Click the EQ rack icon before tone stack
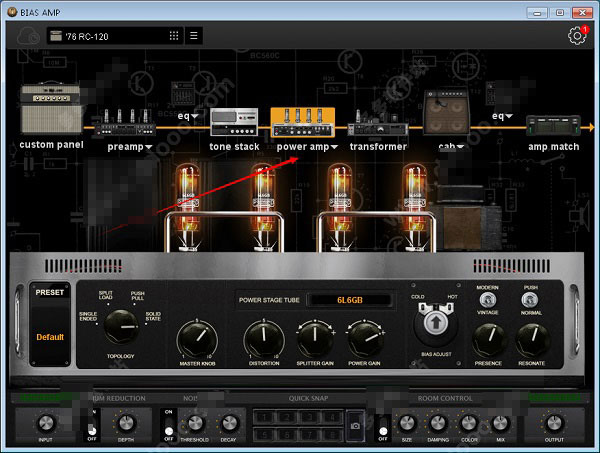 click(183, 94)
